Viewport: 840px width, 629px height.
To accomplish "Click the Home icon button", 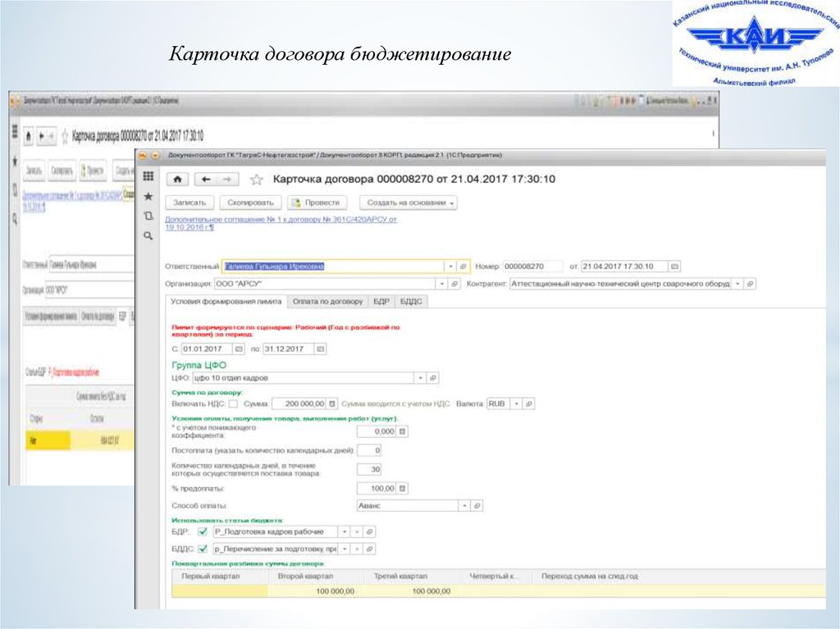I will click(x=178, y=179).
